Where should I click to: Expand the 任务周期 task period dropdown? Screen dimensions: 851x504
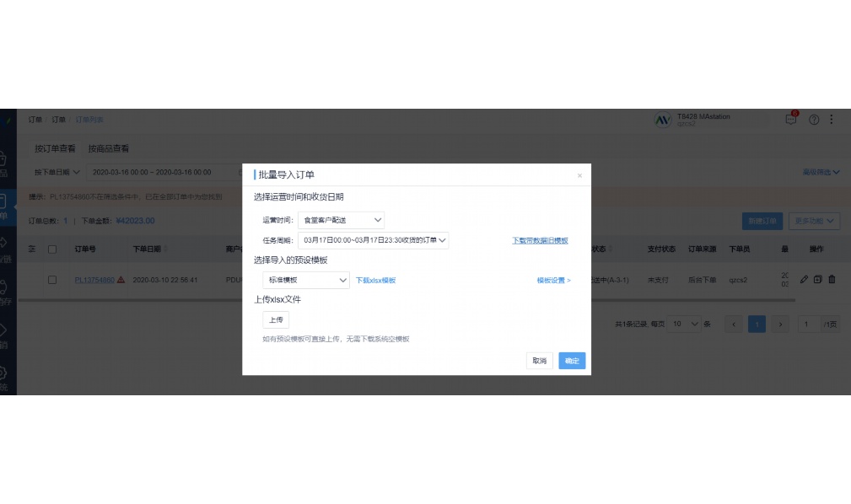(373, 240)
